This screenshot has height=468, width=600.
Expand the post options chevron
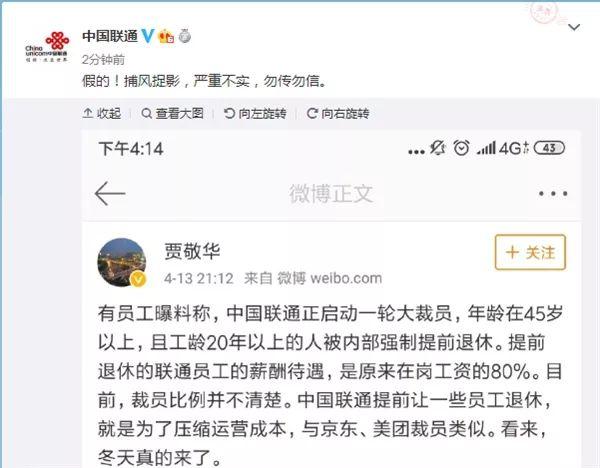coord(574,27)
